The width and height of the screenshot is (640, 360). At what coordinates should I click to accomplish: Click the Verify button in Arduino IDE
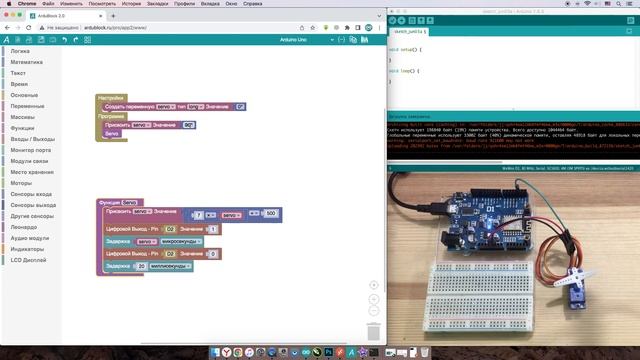[392, 20]
